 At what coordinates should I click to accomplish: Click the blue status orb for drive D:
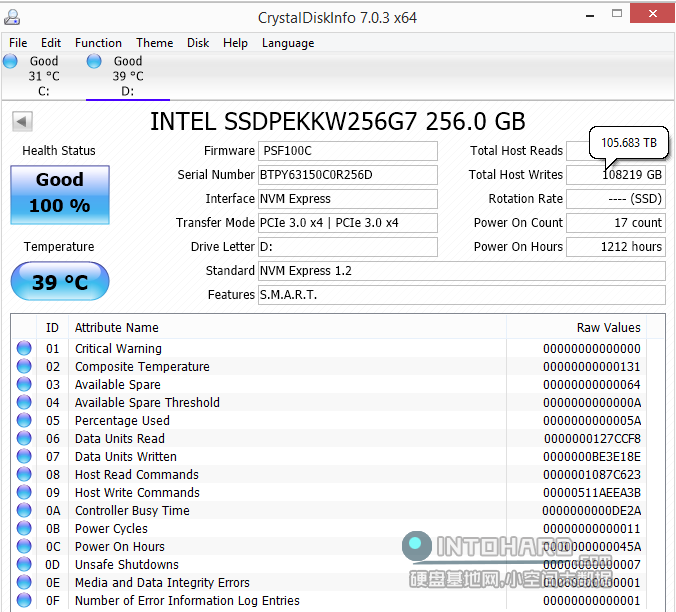coord(94,61)
